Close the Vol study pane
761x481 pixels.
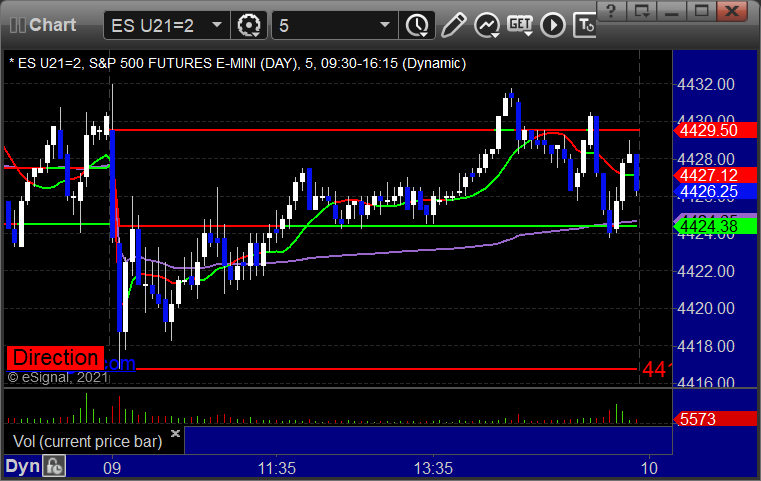point(175,433)
